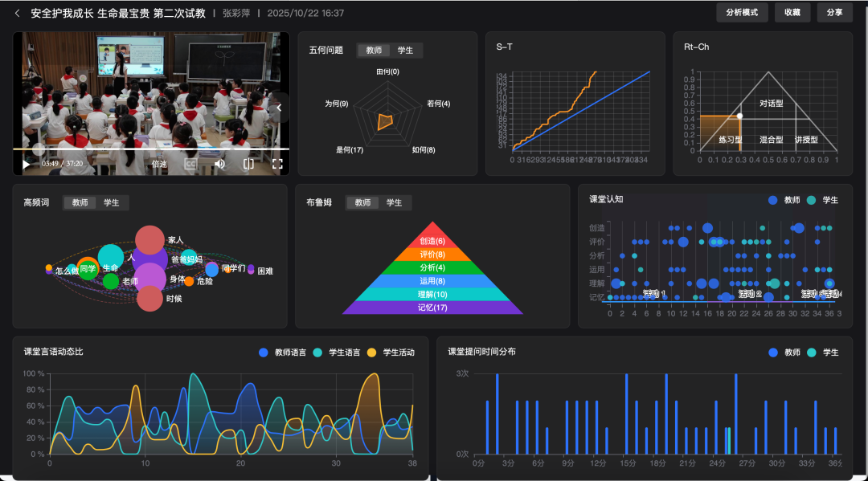
Task: Click the web fullscreen bracket icon
Action: click(x=248, y=164)
